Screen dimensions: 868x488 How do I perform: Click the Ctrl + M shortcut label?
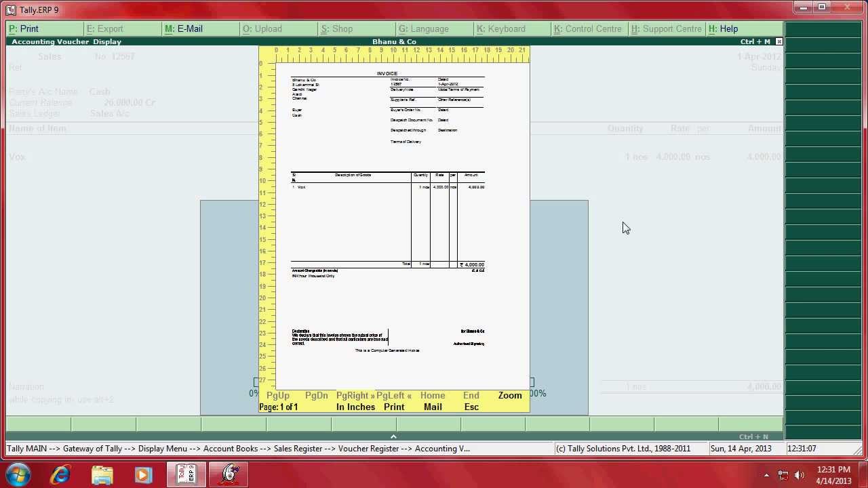coord(755,42)
